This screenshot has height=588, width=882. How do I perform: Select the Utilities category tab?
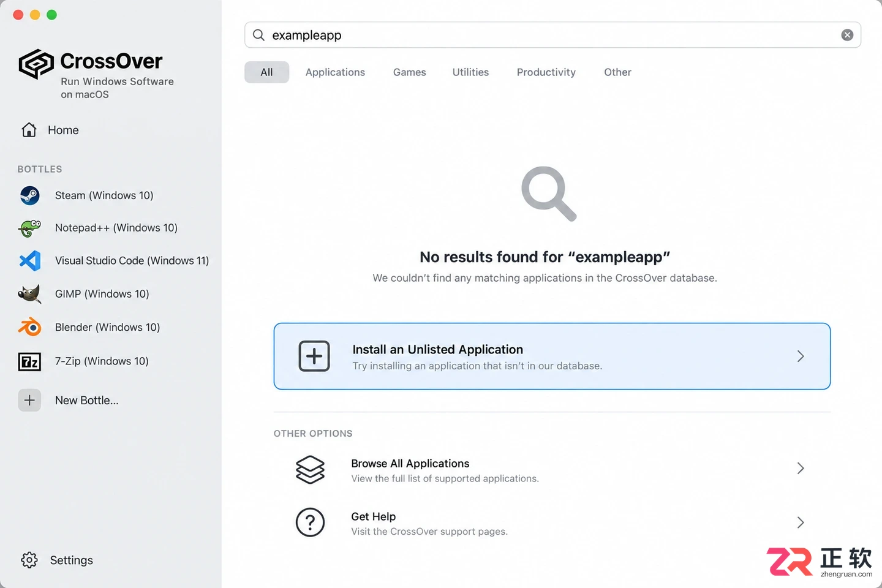click(x=470, y=72)
